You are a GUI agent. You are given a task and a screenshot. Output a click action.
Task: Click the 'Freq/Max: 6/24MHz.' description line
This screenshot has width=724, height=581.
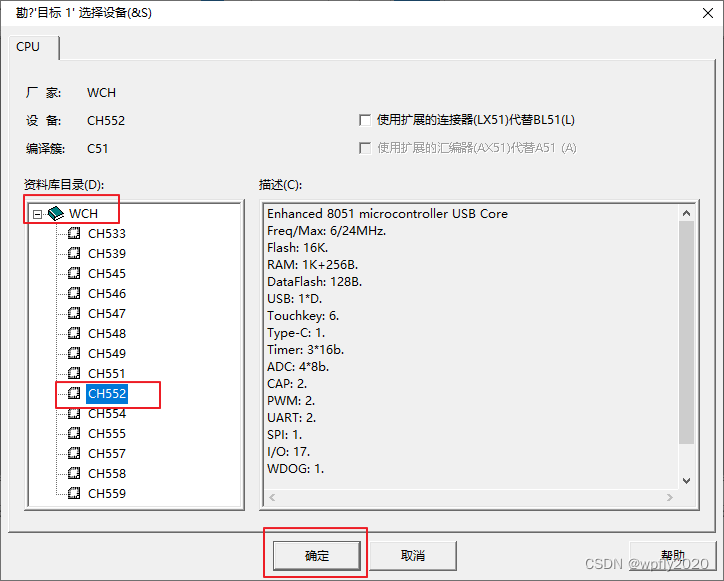(x=326, y=231)
